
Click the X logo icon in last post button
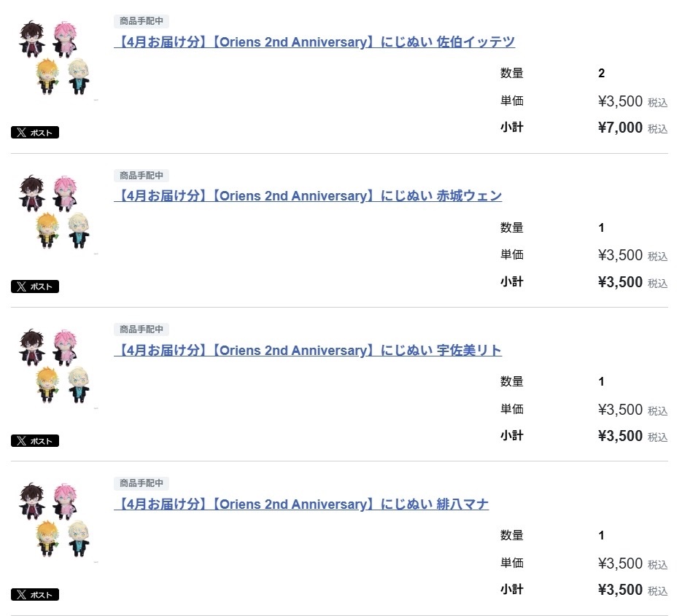point(21,595)
